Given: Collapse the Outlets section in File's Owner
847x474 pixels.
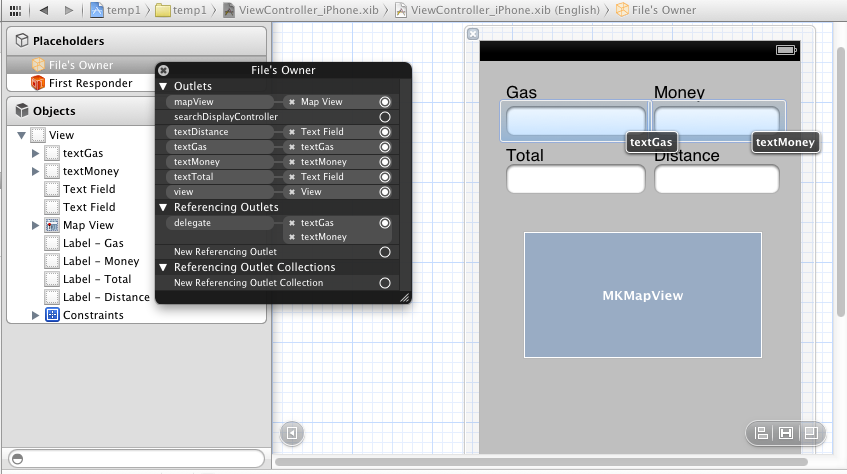Looking at the screenshot, I should (x=164, y=87).
